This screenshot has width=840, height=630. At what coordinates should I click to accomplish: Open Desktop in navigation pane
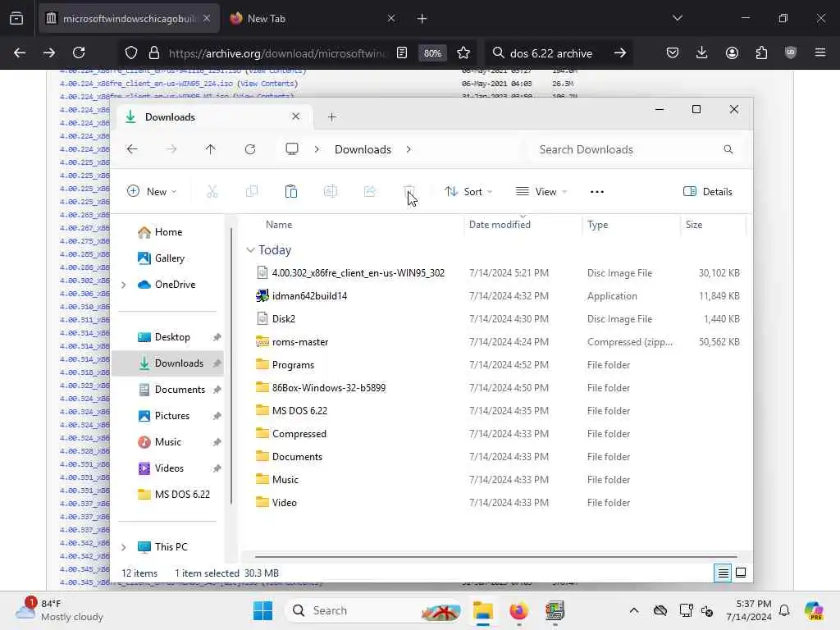click(x=172, y=337)
